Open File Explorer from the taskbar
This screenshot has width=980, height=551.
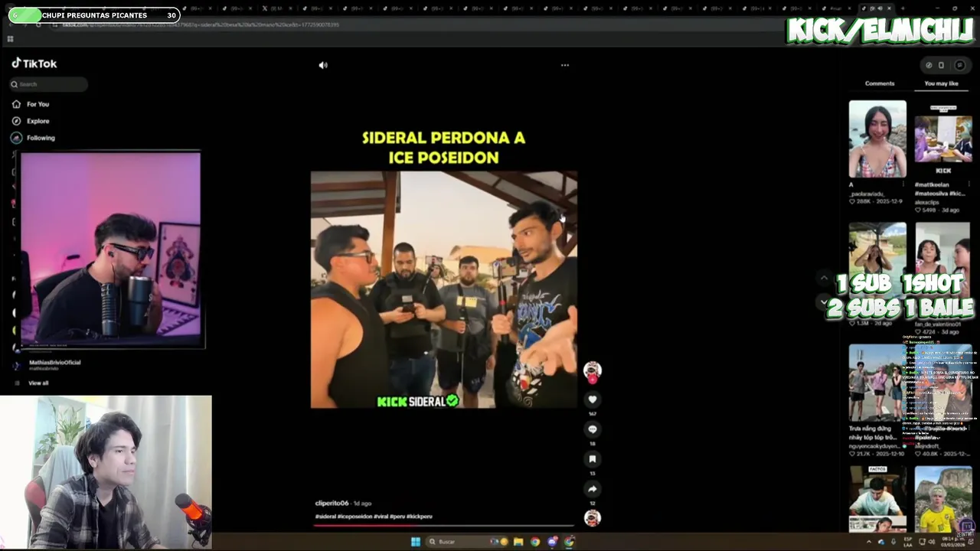[x=518, y=542]
